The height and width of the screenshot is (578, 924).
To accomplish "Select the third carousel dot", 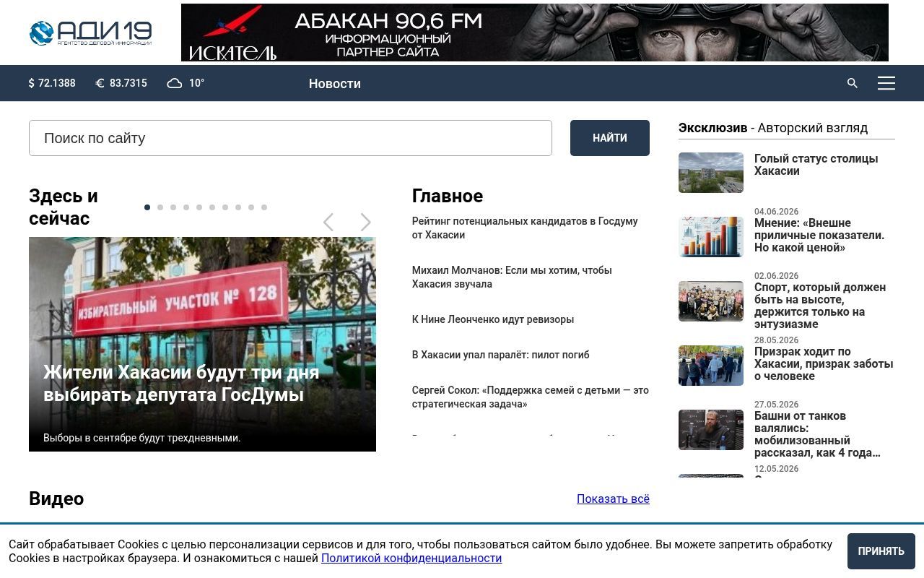I will tap(173, 207).
